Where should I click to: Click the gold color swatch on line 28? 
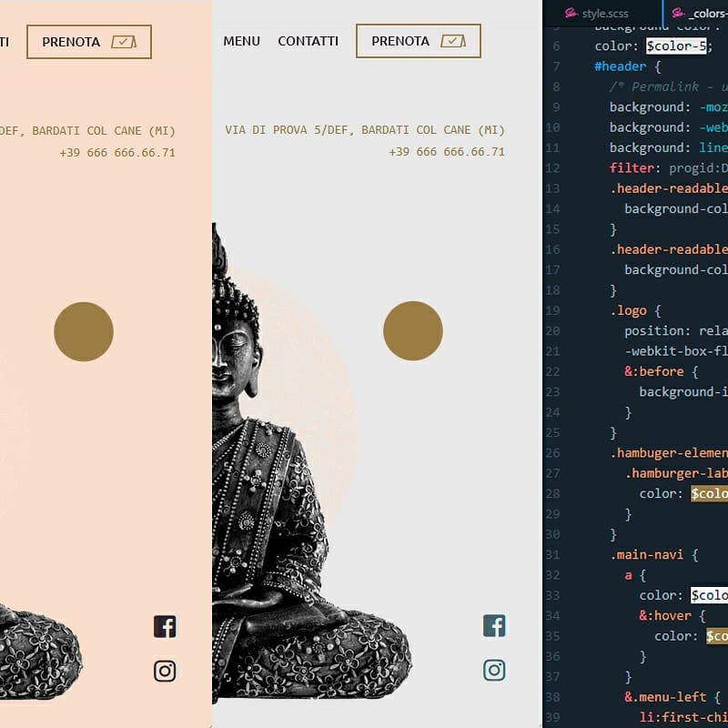point(709,493)
